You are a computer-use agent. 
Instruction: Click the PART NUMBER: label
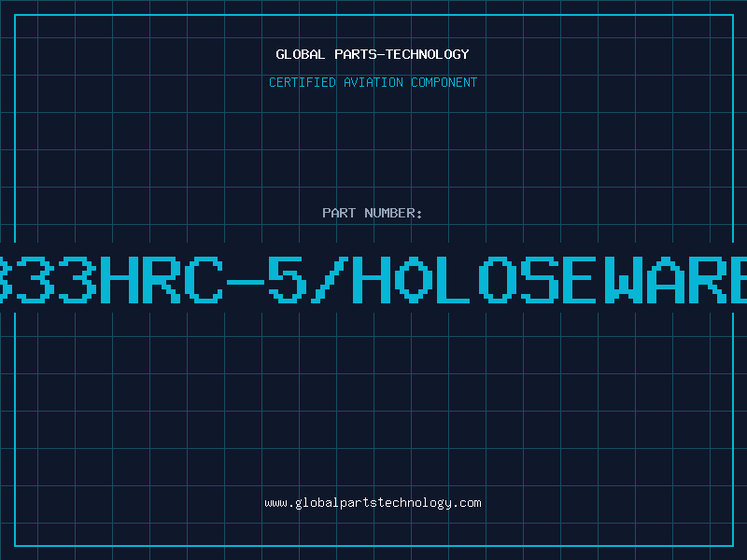(372, 213)
